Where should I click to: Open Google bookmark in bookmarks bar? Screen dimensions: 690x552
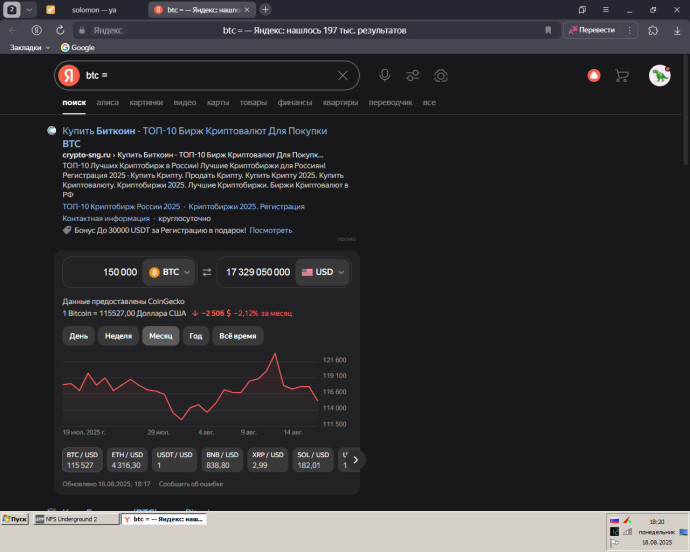click(77, 48)
